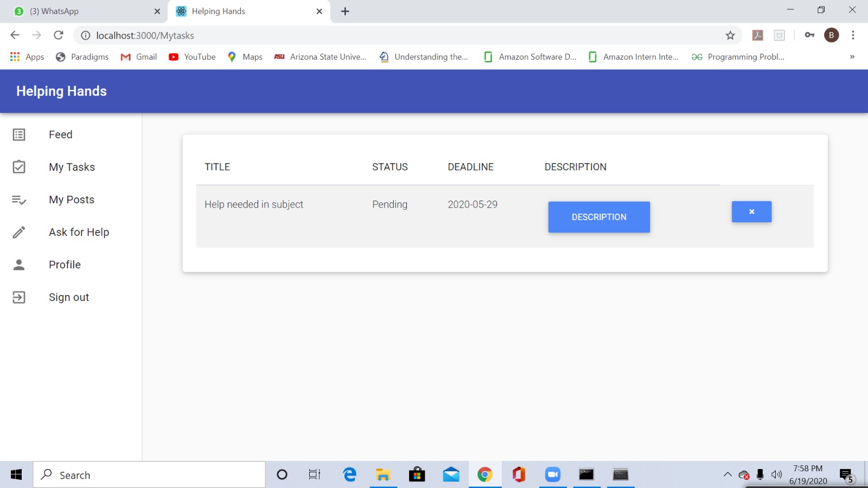Click the 'Pending' status cell
This screenshot has width=868, height=488.
click(x=390, y=204)
